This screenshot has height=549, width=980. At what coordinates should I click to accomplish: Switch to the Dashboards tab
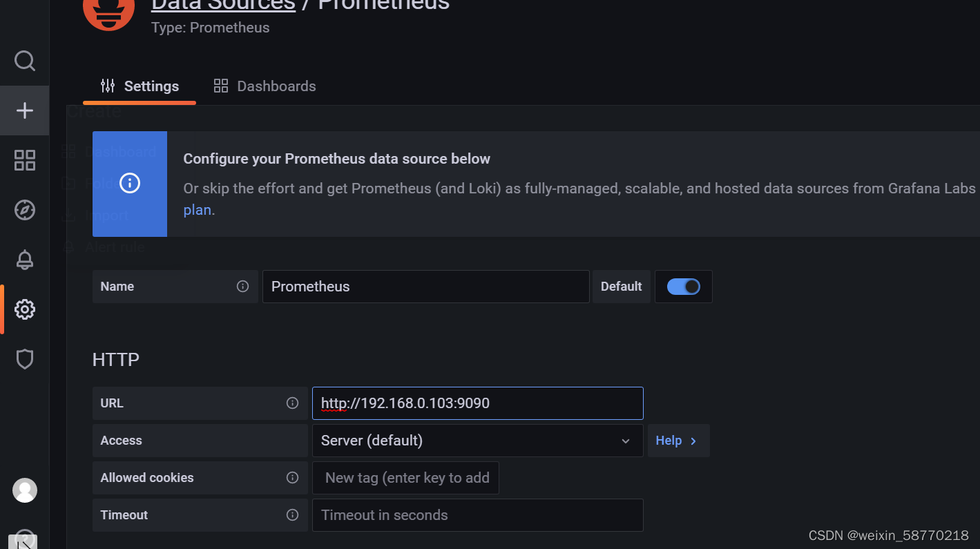[265, 86]
